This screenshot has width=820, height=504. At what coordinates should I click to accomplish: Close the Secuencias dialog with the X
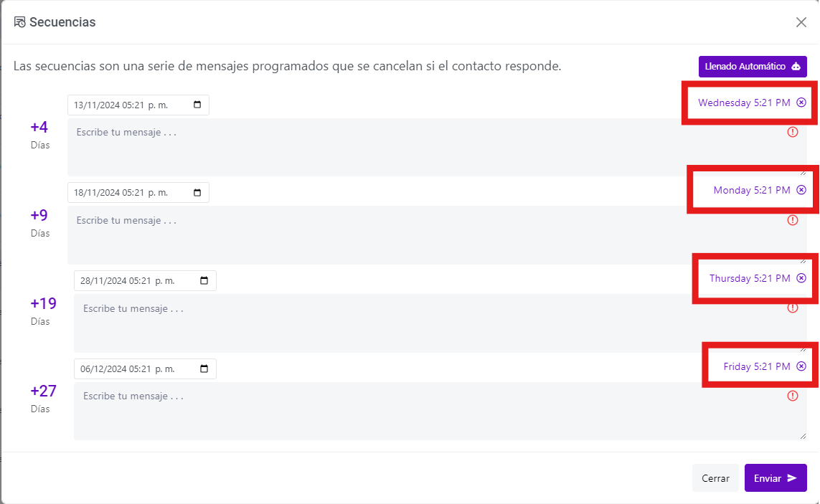click(801, 22)
